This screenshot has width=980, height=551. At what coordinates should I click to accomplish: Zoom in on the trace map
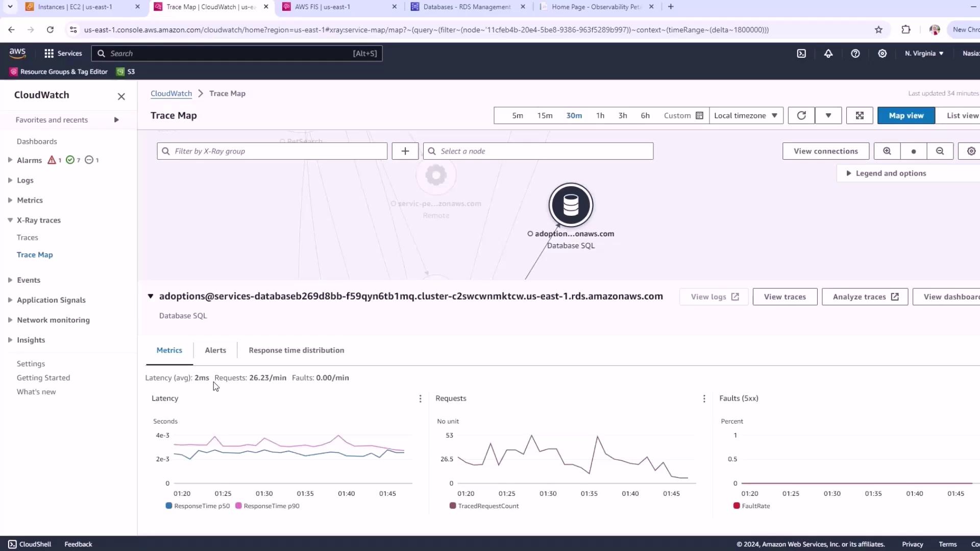click(x=887, y=151)
